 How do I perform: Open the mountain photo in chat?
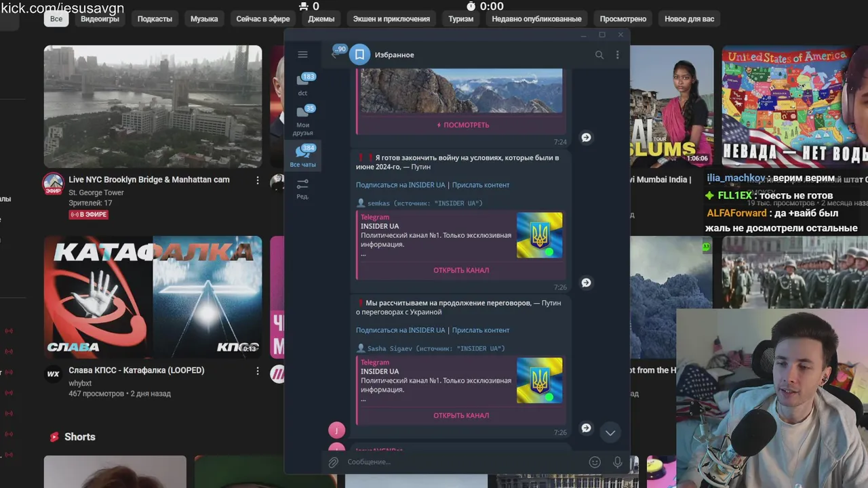click(x=461, y=91)
